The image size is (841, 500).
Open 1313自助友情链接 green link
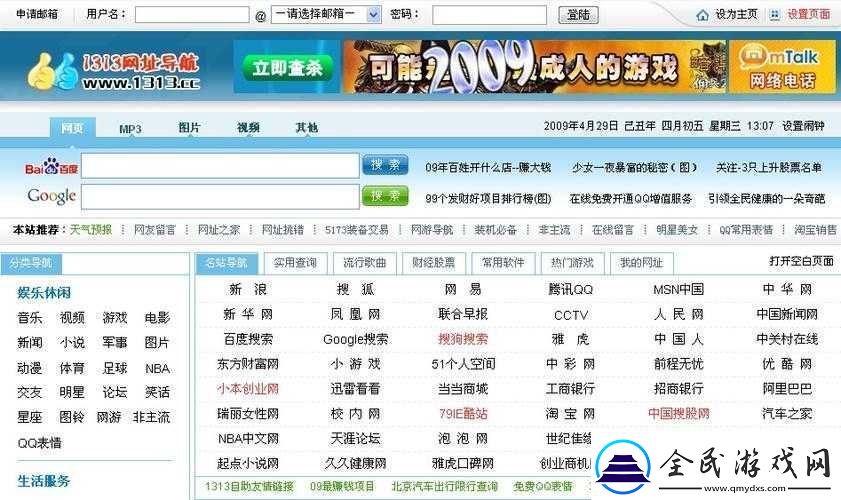(x=249, y=487)
